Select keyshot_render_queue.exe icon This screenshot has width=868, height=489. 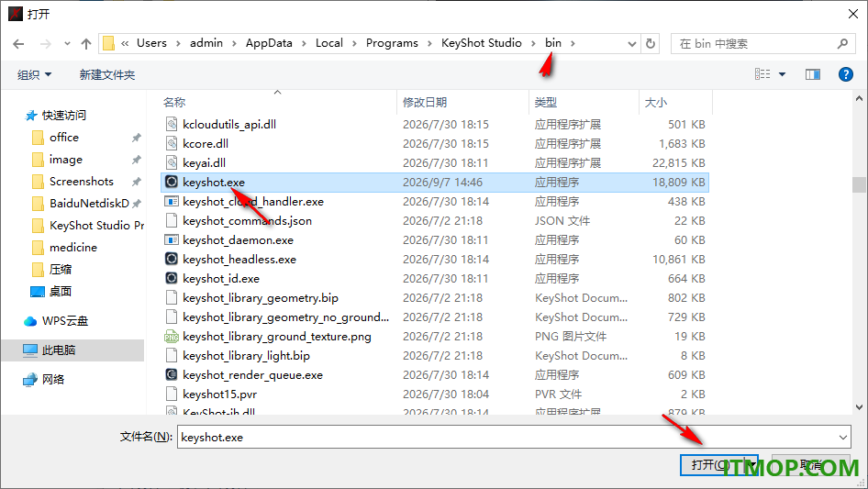[172, 374]
